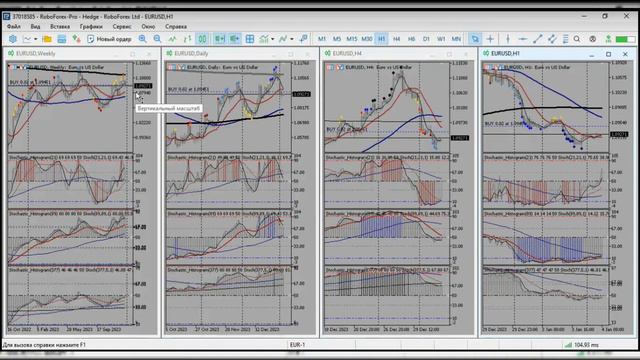
Task: Toggle chart shift icon
Action: (220, 39)
